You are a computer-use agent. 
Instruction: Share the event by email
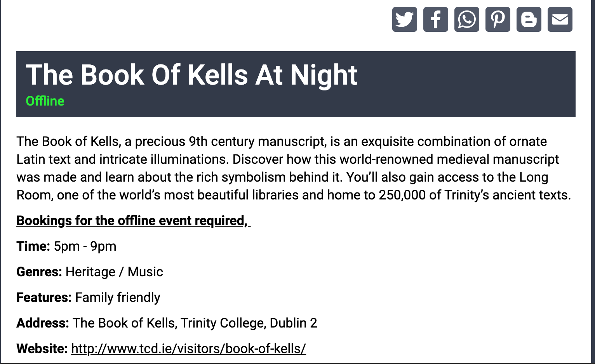pyautogui.click(x=560, y=19)
